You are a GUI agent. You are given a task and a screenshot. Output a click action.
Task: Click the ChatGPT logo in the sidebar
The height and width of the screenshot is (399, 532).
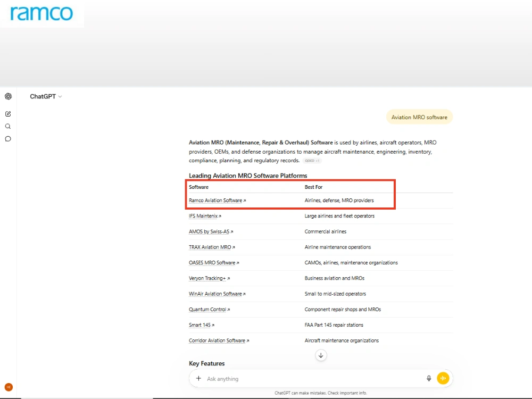[8, 96]
